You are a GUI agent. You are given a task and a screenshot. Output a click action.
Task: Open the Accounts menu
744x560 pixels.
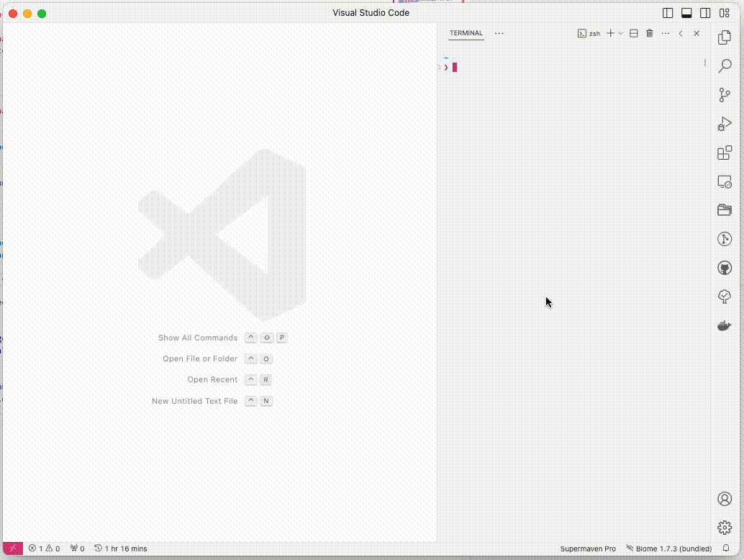tap(725, 499)
